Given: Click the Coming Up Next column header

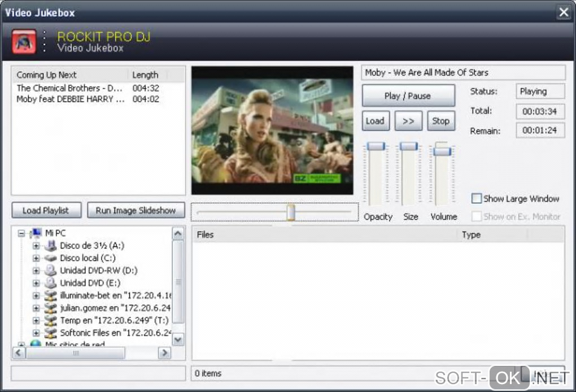Looking at the screenshot, I should coord(70,75).
